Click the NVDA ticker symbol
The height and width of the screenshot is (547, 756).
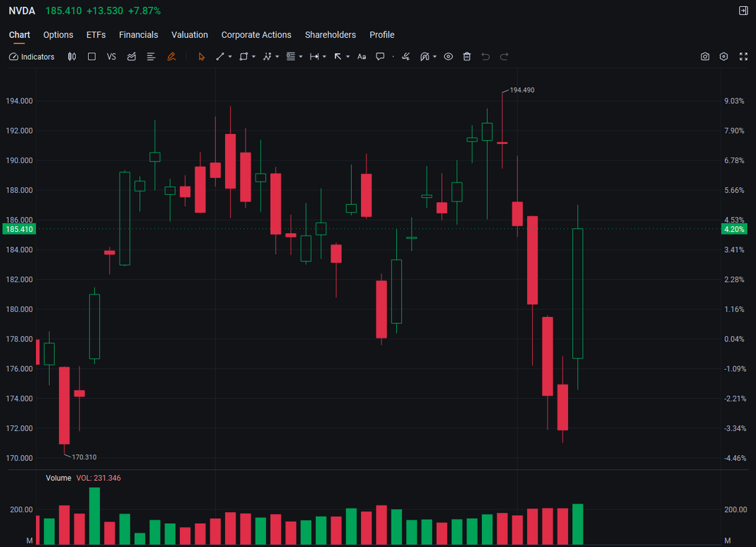point(22,11)
